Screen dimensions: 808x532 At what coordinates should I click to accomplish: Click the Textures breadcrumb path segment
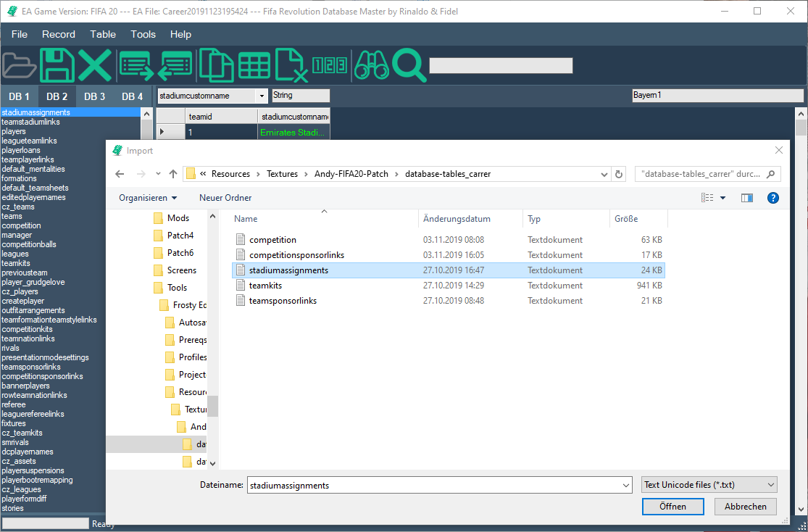282,174
